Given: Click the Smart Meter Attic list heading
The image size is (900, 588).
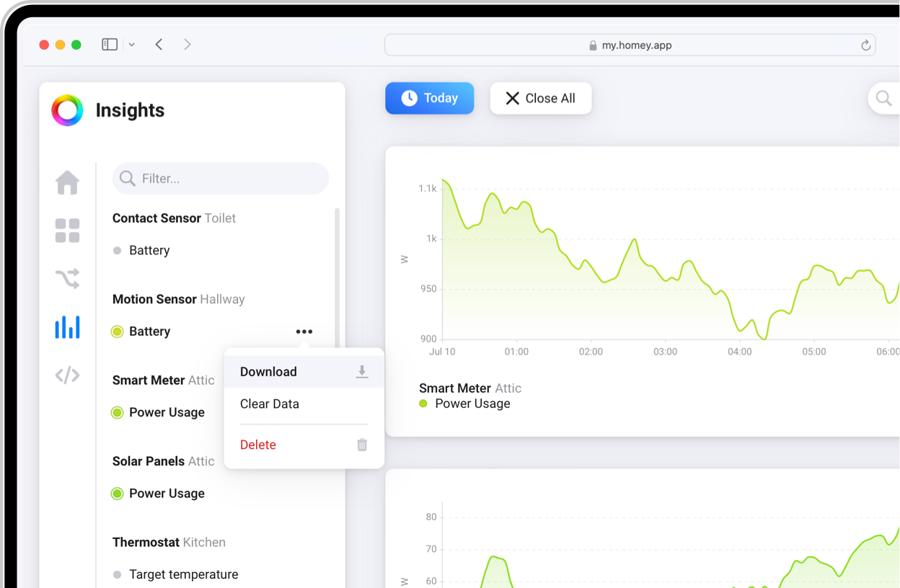Looking at the screenshot, I should tap(163, 380).
